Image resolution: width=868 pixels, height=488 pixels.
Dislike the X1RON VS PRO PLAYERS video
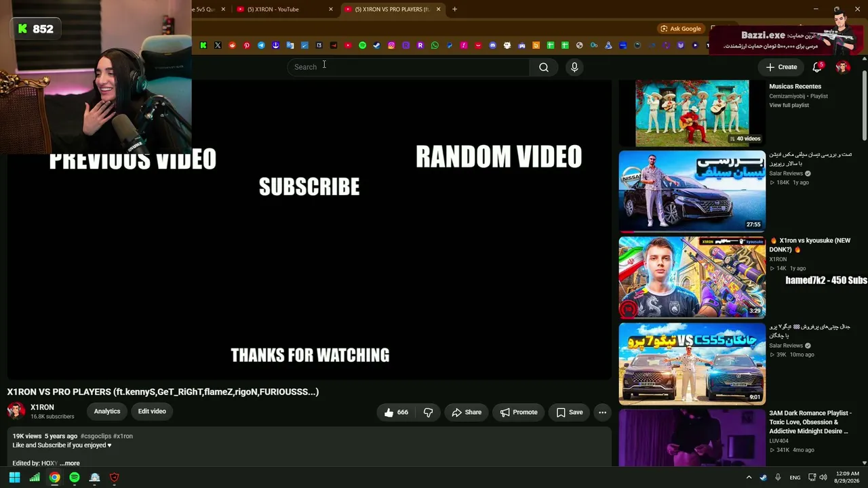(429, 412)
